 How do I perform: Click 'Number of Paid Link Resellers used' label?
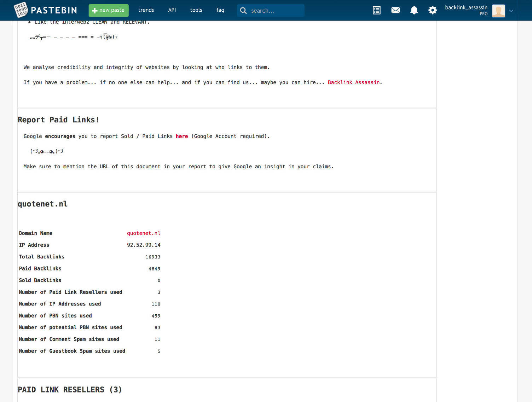click(x=70, y=292)
